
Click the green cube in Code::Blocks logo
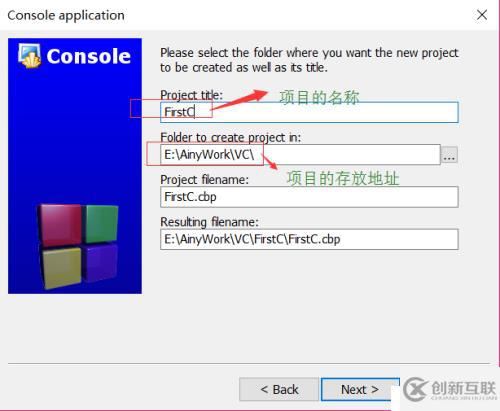click(x=102, y=223)
